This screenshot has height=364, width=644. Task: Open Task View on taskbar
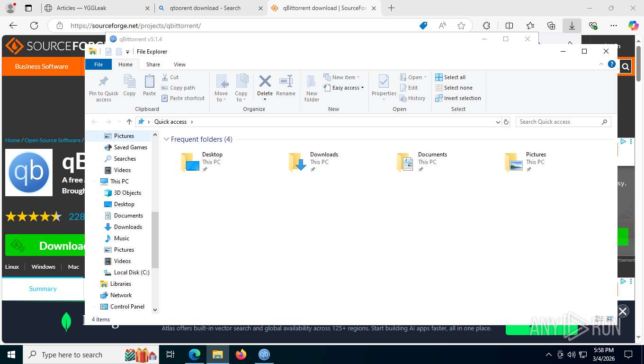170,355
